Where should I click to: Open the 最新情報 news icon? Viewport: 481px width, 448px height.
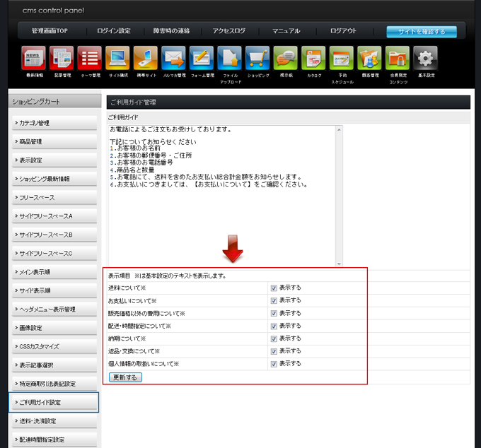[33, 58]
